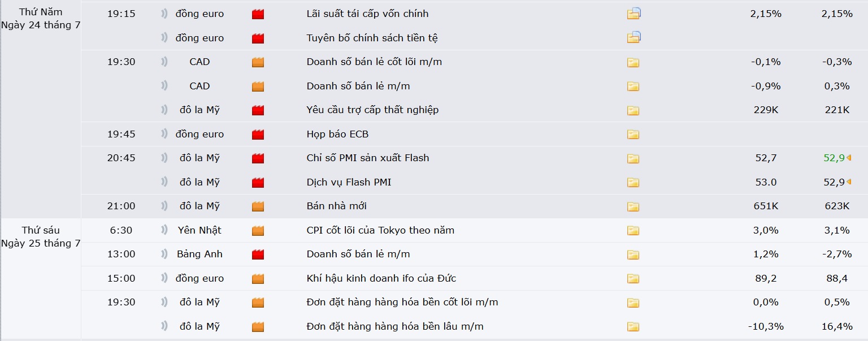Open detail icon for Lãi suất tái cấp vốn chính
Screen dimensions: 868x341
(x=633, y=14)
